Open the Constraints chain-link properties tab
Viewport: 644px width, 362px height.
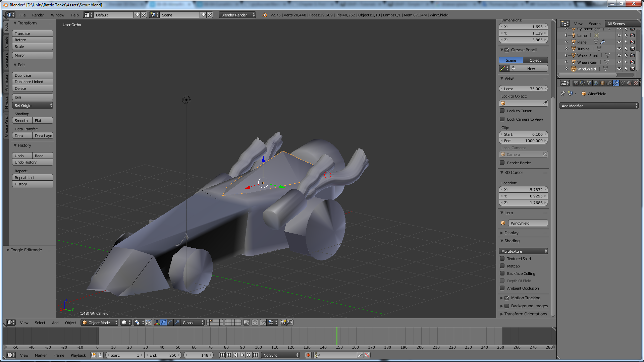609,83
